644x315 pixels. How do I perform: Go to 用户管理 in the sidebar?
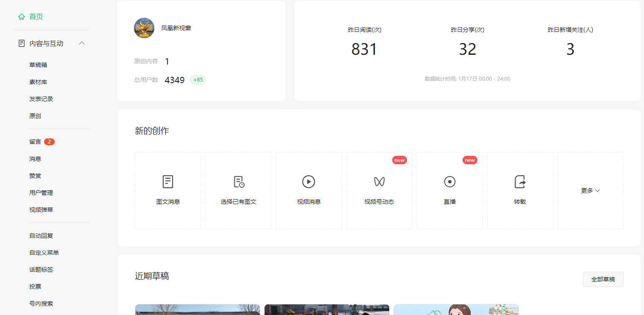point(41,192)
